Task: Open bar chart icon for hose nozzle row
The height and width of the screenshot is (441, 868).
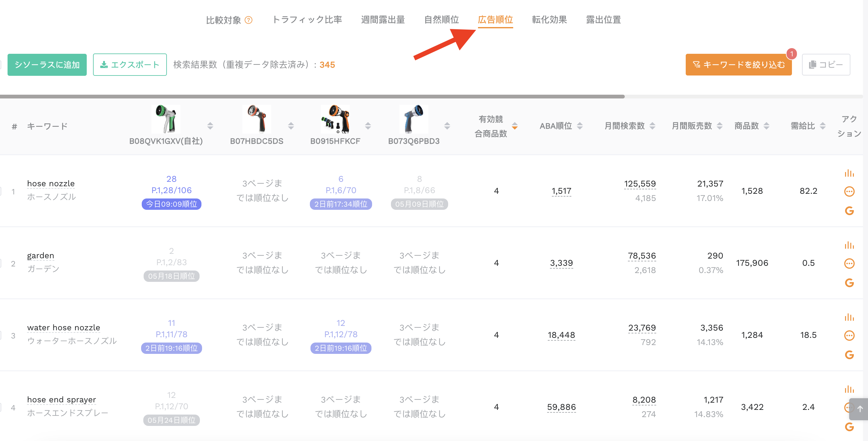Action: [x=849, y=173]
